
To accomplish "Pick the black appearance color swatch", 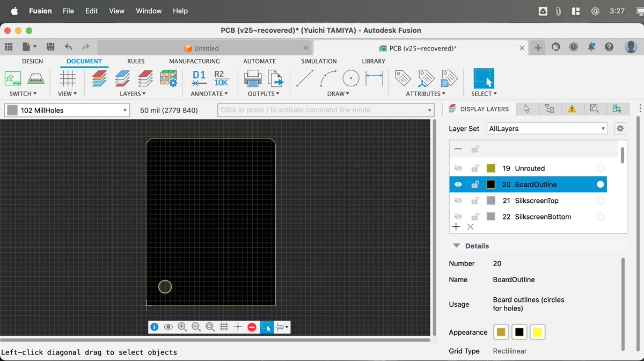I will (519, 332).
